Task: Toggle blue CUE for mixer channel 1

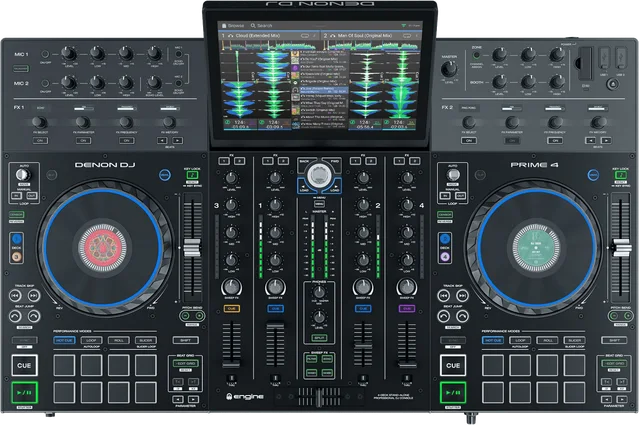Action: 276,309
